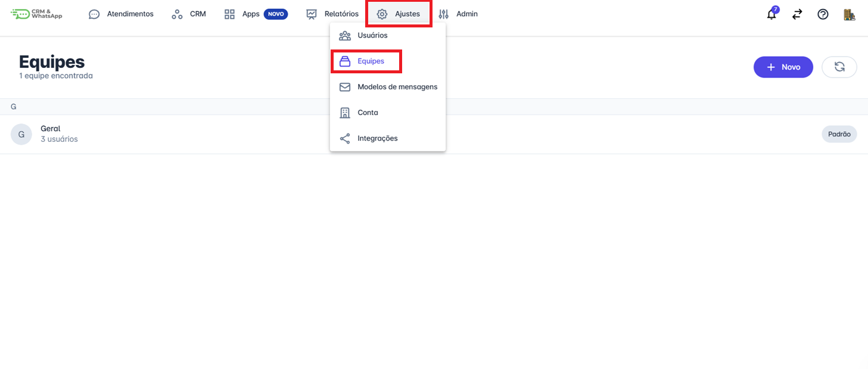Open the Admin menu
The width and height of the screenshot is (868, 369).
tap(458, 14)
